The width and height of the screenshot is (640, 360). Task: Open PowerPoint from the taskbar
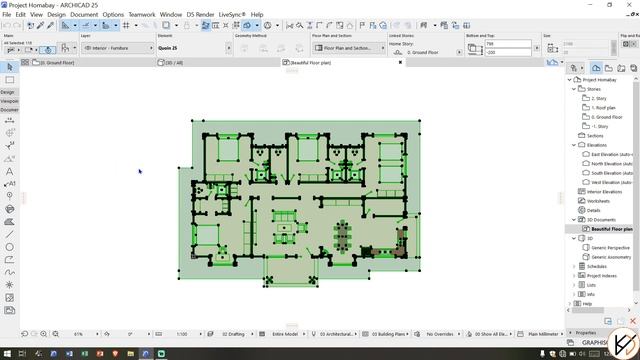point(100,353)
